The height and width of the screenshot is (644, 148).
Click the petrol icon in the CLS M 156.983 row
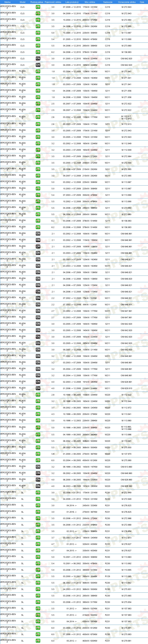(x=38, y=52)
